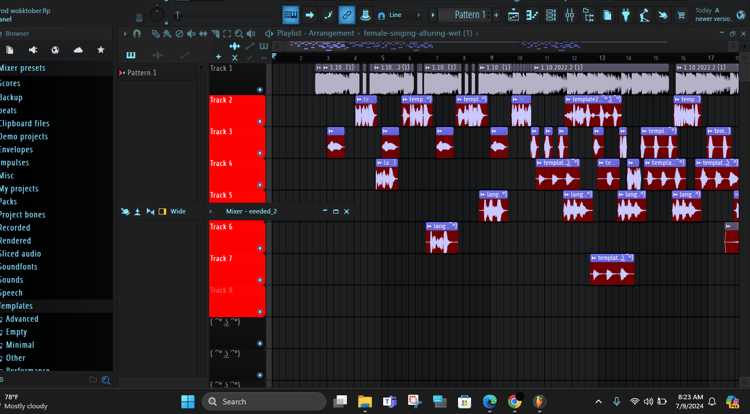Show patterns tab in picker panel
This screenshot has width=750, height=414.
click(x=131, y=55)
